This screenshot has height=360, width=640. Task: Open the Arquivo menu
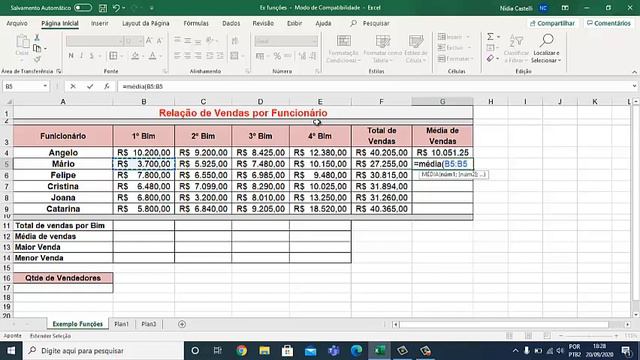(x=17, y=23)
